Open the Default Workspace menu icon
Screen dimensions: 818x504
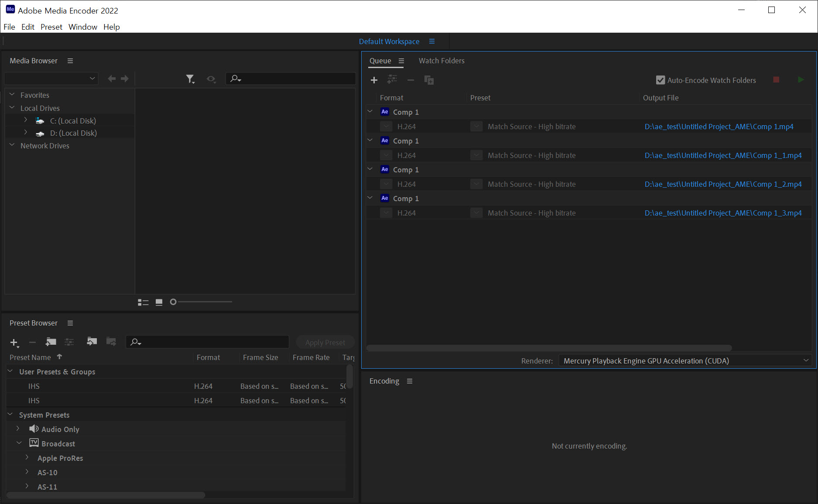click(x=432, y=41)
